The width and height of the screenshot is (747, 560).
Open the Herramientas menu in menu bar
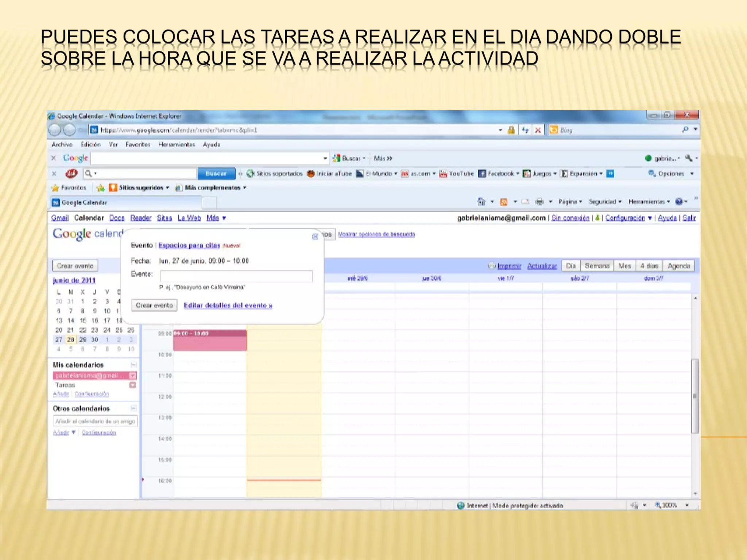click(x=176, y=144)
